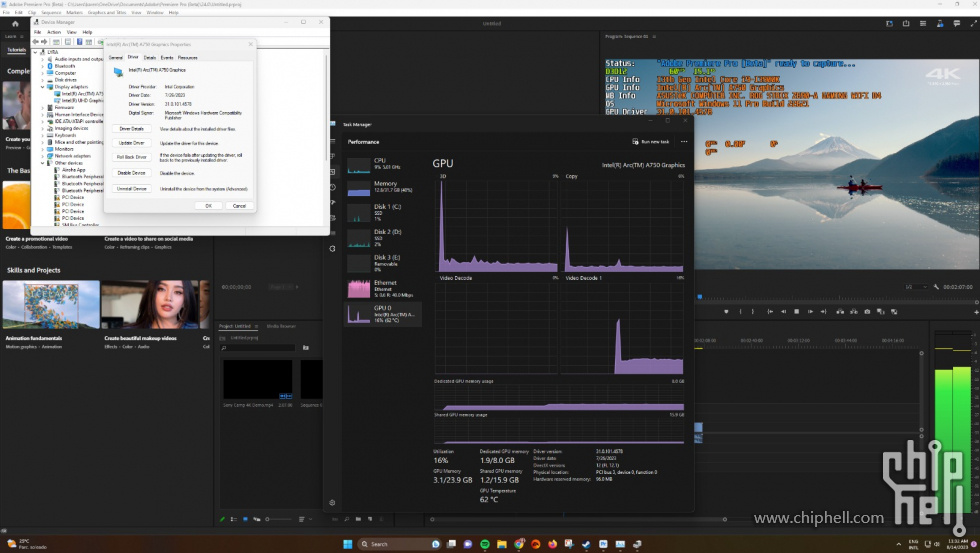Image resolution: width=980 pixels, height=553 pixels.
Task: Click Run new task in Task Manager
Action: (x=651, y=142)
